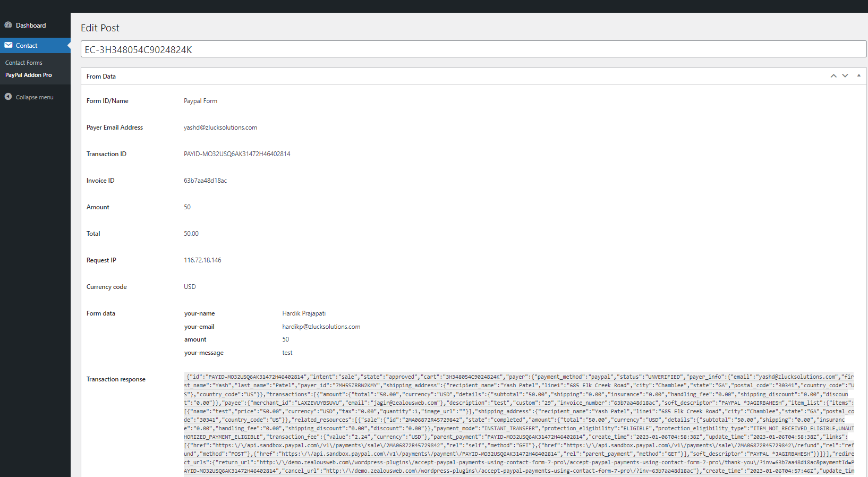Select the Contact menu item

tap(27, 46)
